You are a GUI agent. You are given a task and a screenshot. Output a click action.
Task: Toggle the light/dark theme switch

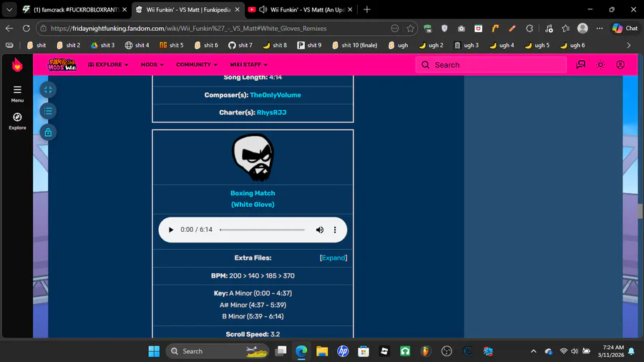[600, 64]
